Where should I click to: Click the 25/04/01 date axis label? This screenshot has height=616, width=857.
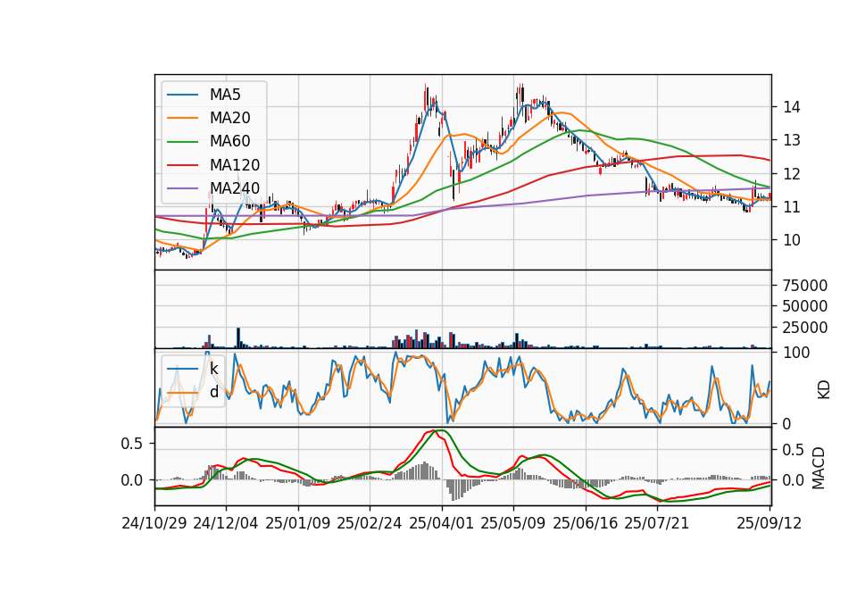tap(442, 524)
